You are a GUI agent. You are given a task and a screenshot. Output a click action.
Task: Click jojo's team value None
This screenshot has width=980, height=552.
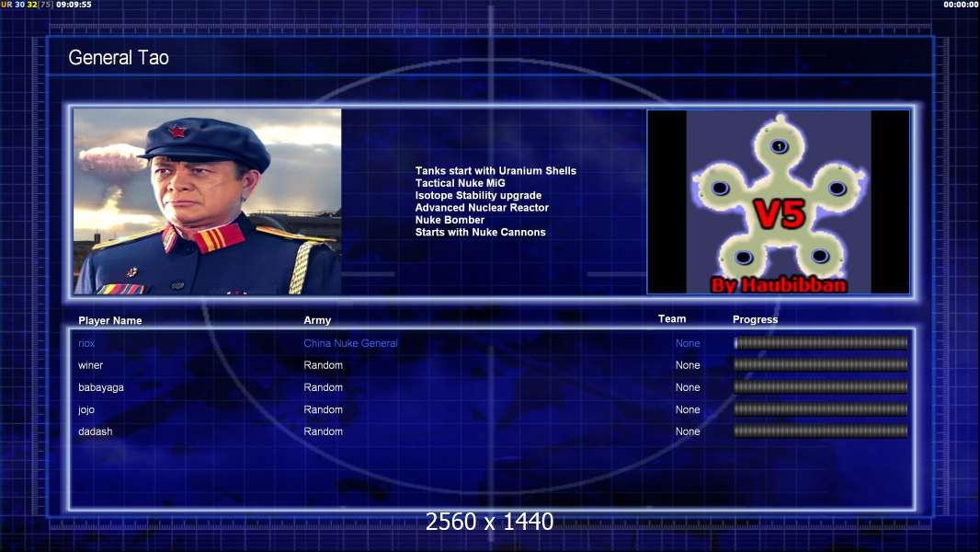[688, 409]
